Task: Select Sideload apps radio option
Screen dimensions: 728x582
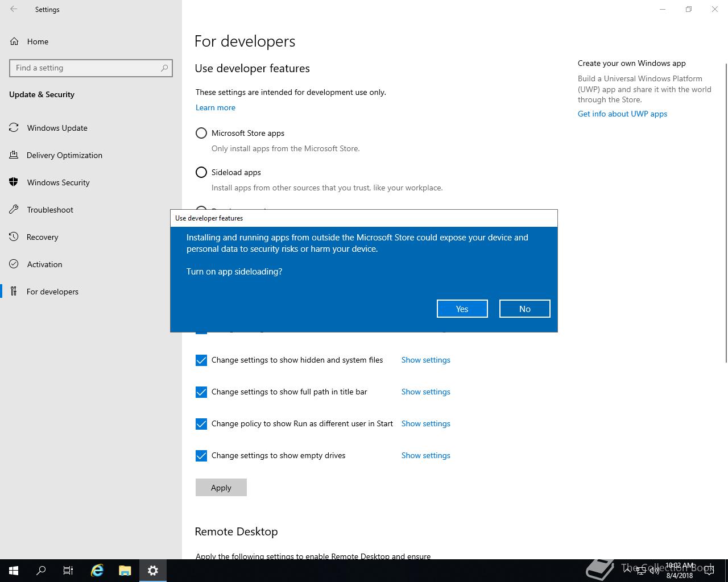Action: (x=201, y=172)
